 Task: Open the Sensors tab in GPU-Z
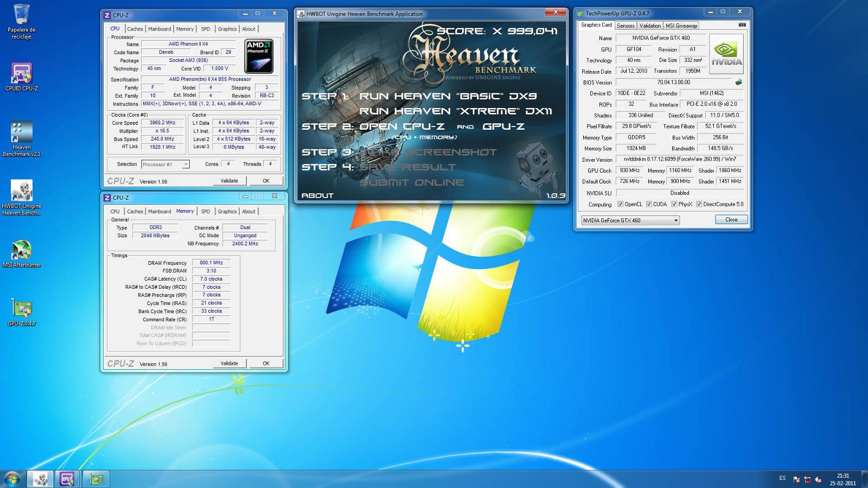(626, 26)
